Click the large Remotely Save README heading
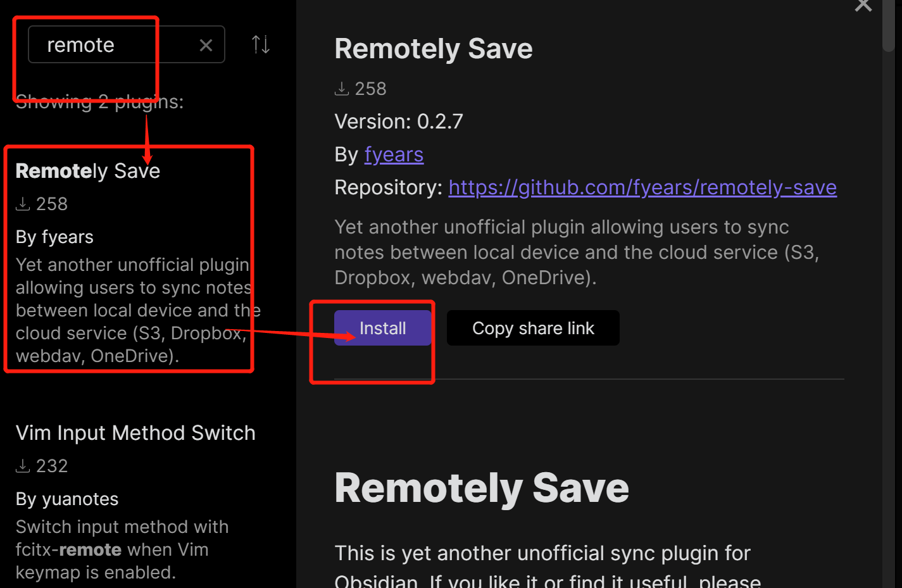The image size is (902, 588). point(481,488)
